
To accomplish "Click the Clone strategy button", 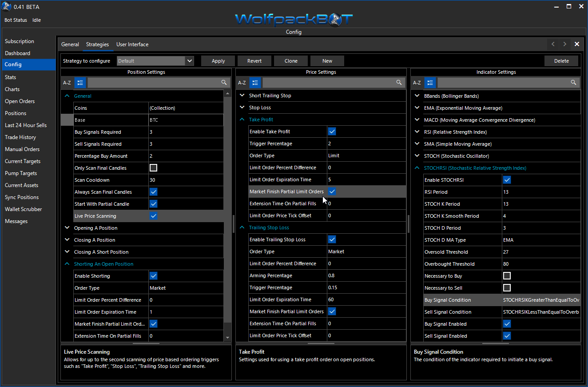I will point(291,61).
